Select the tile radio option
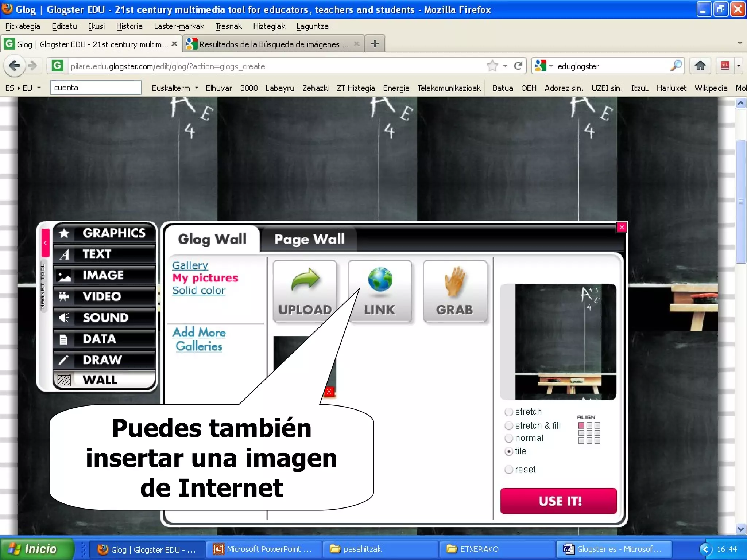 click(508, 451)
